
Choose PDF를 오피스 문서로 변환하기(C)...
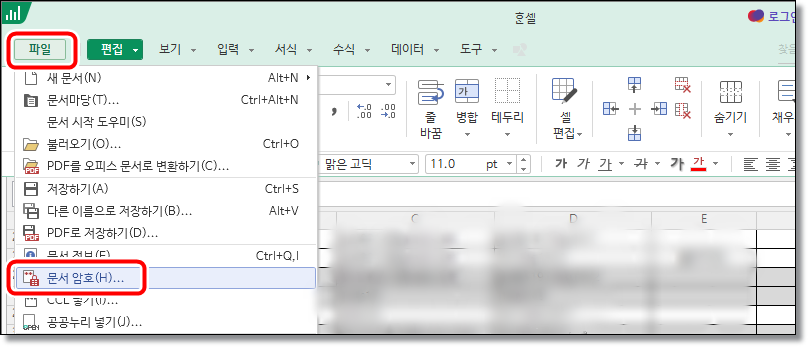pyautogui.click(x=166, y=166)
